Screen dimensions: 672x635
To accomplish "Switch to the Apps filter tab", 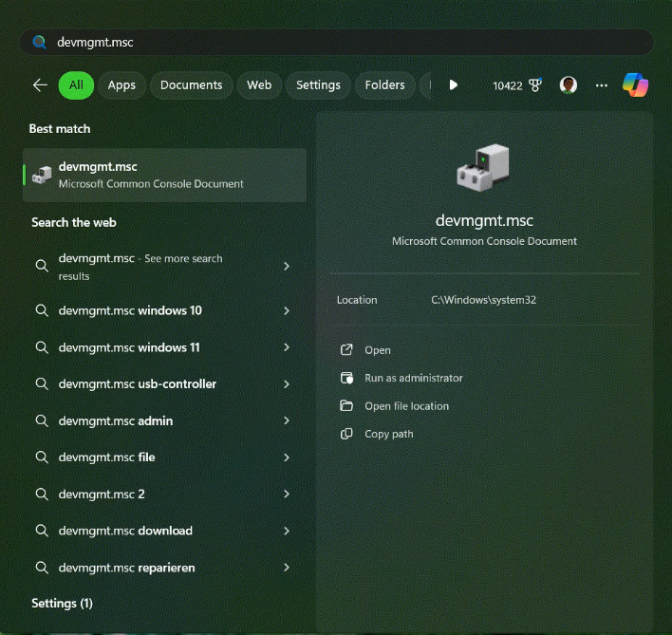I will pyautogui.click(x=121, y=84).
